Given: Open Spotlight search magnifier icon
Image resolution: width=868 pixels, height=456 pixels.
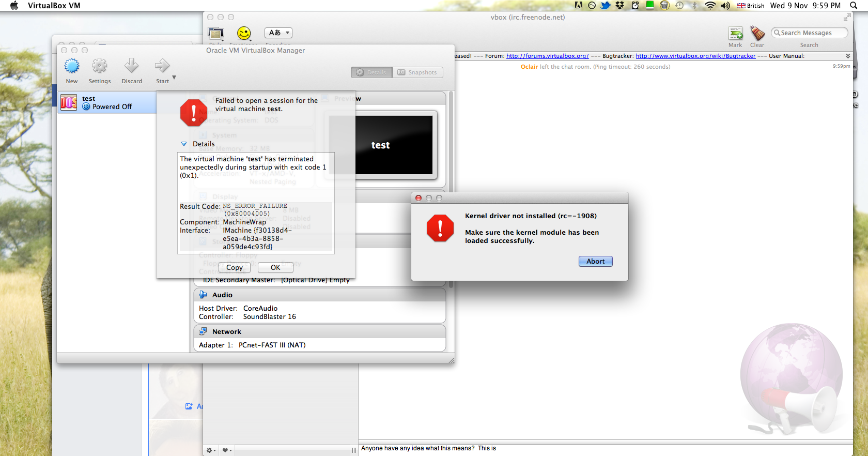Looking at the screenshot, I should 854,5.
